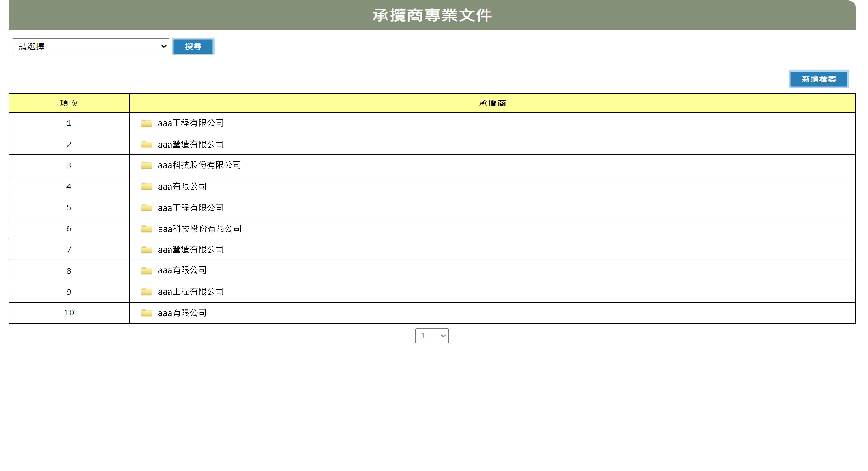Image resolution: width=868 pixels, height=471 pixels.
Task: Select aaa工程有限公司 in row 9
Action: tap(191, 291)
